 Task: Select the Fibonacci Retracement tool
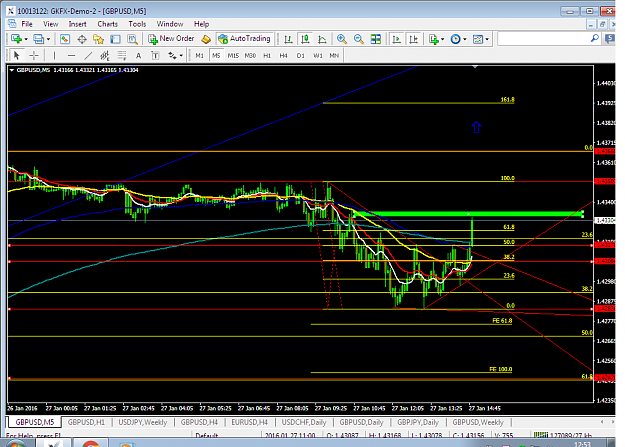click(x=122, y=55)
